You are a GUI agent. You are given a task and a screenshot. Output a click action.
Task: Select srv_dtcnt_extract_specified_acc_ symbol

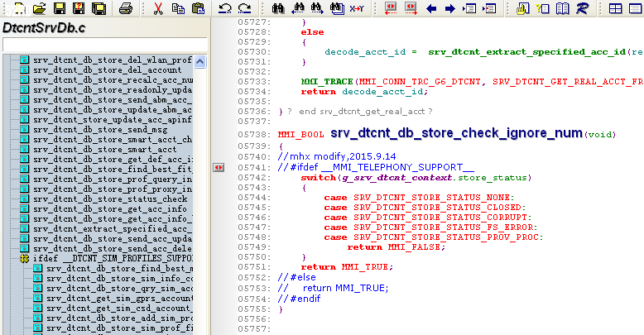point(113,228)
